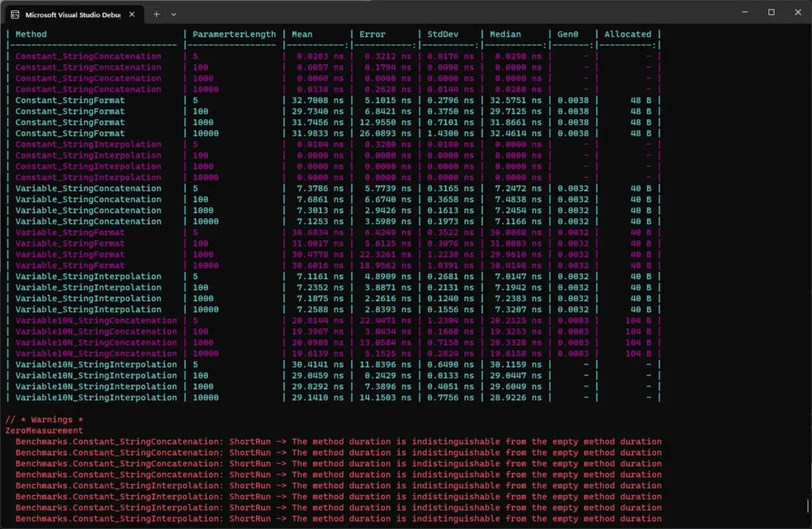Click Variable10N_StringConcatenation row with length 5

(x=333, y=320)
